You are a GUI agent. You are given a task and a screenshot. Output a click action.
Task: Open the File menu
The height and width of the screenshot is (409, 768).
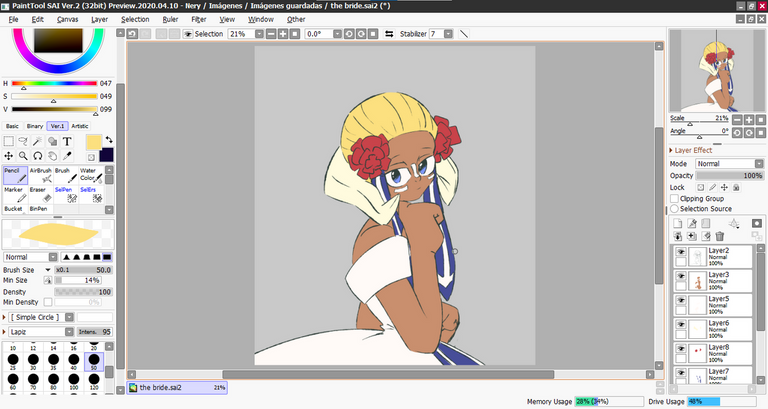pos(13,19)
